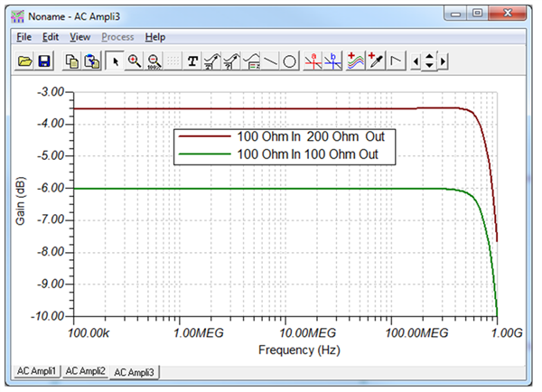Click the Save diskette icon
Image resolution: width=542 pixels, height=392 pixels.
tap(43, 61)
